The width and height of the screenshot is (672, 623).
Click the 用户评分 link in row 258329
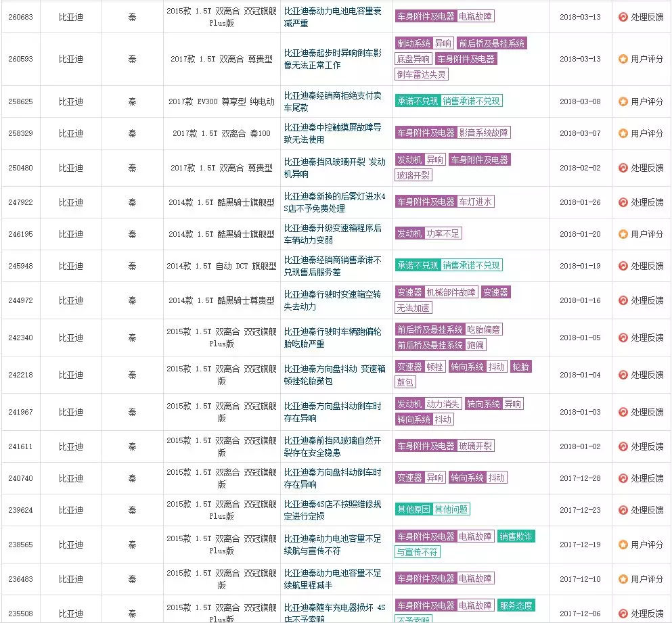tap(646, 133)
